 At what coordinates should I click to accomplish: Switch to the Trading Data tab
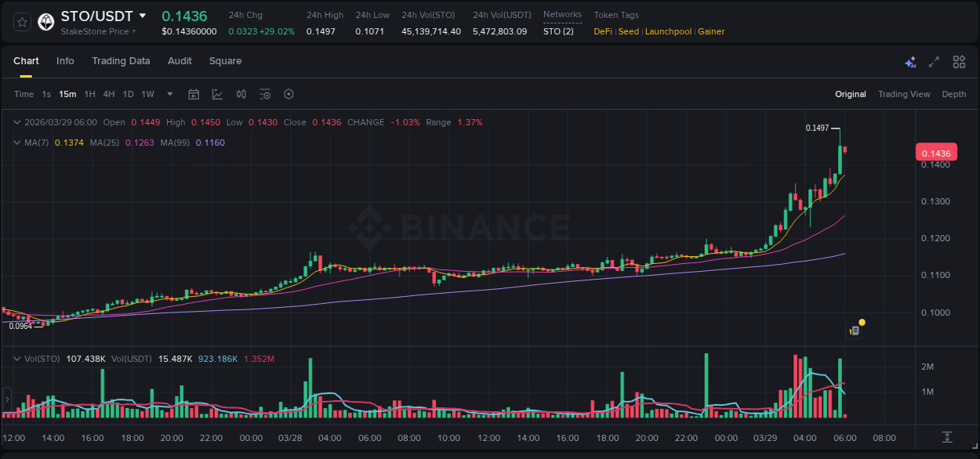(121, 61)
